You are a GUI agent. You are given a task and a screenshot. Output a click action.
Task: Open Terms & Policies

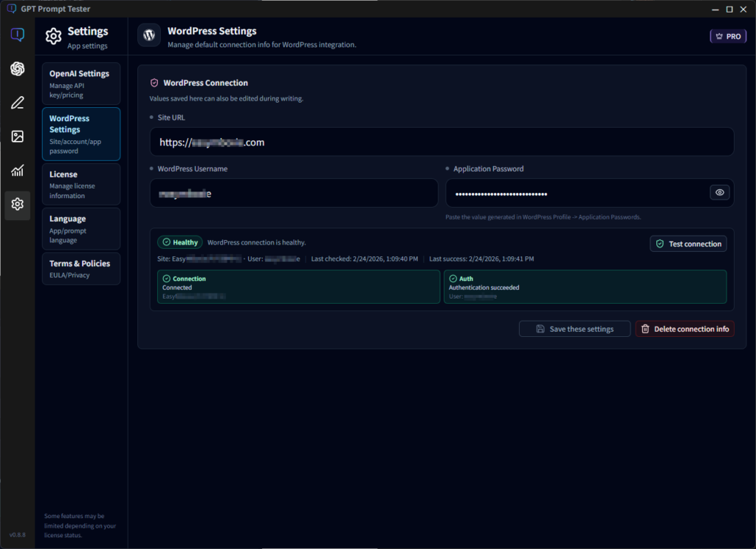81,268
